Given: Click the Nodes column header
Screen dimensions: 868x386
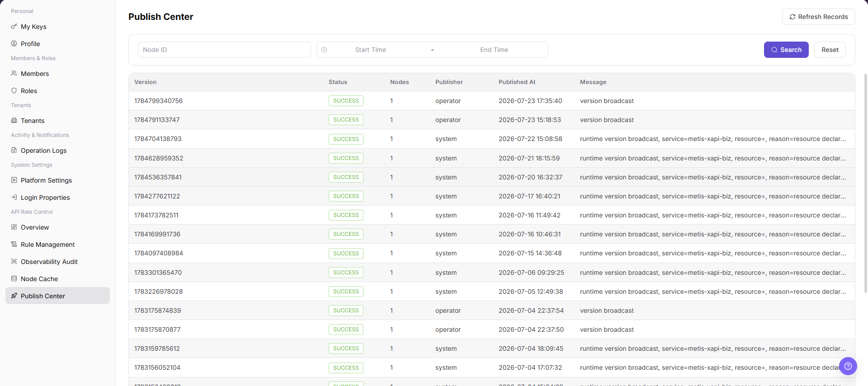Looking at the screenshot, I should pos(399,82).
